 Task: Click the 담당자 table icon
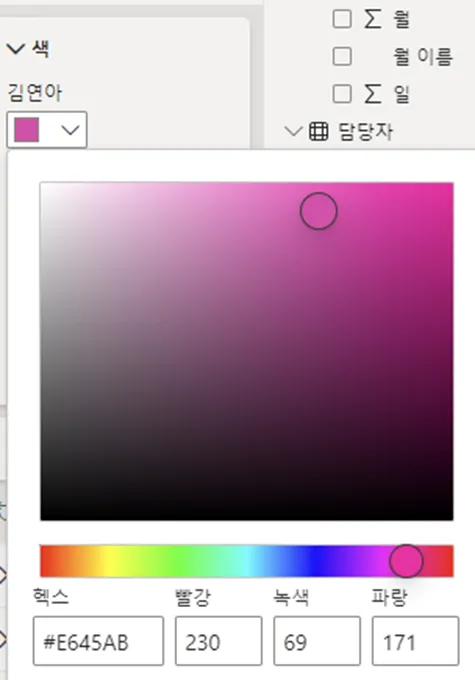tap(318, 131)
